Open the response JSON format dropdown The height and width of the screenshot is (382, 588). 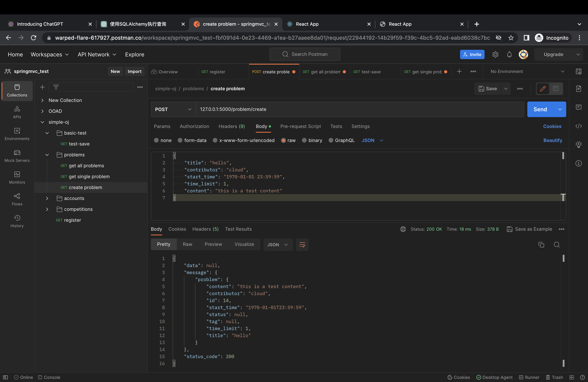(x=278, y=245)
